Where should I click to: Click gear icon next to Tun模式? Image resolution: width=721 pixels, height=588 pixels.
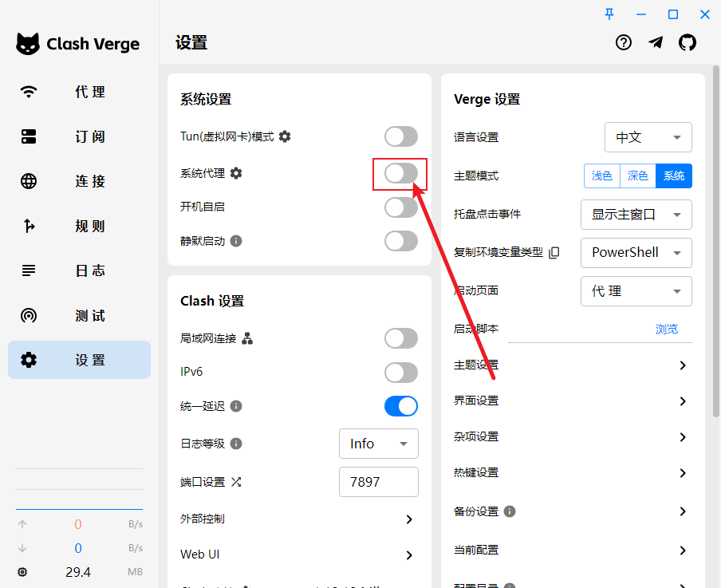coord(285,136)
